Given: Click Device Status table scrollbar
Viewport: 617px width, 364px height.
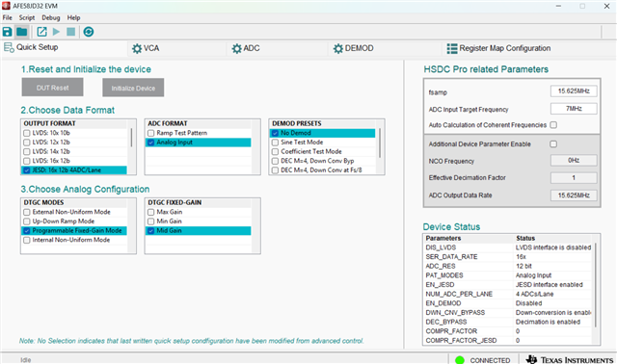Looking at the screenshot, I should pyautogui.click(x=596, y=285).
